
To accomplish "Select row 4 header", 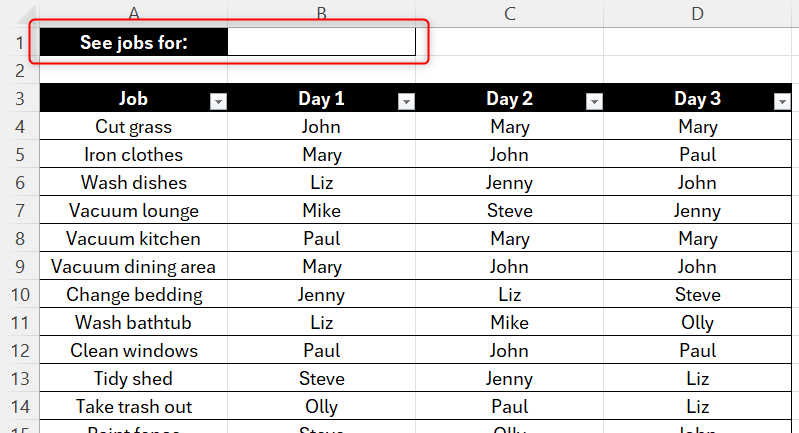I will (19, 126).
